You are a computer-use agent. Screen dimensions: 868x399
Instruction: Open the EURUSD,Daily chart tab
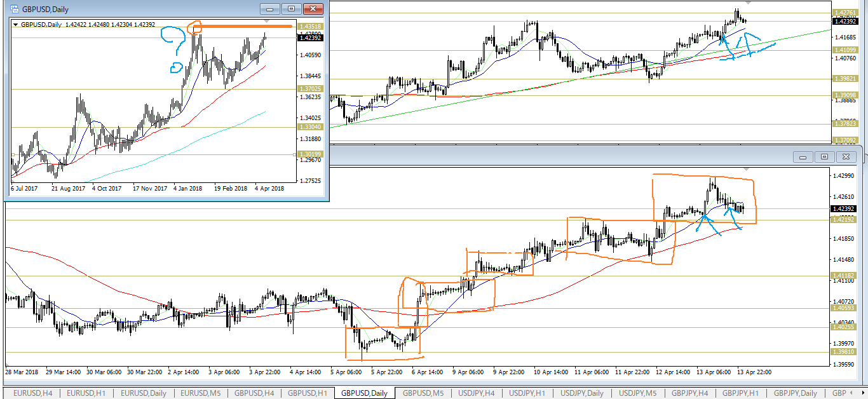tap(144, 393)
